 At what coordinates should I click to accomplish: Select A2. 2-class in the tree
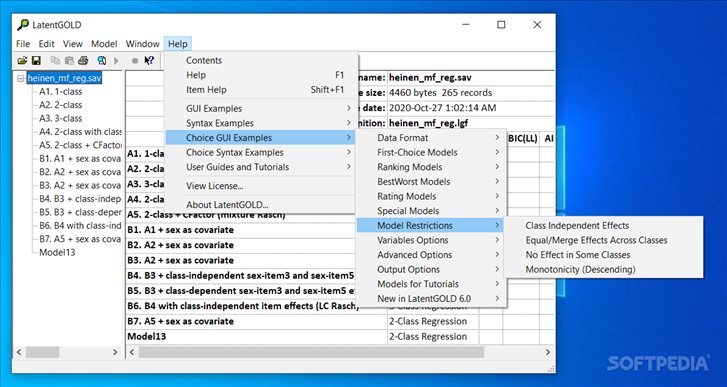coord(60,105)
